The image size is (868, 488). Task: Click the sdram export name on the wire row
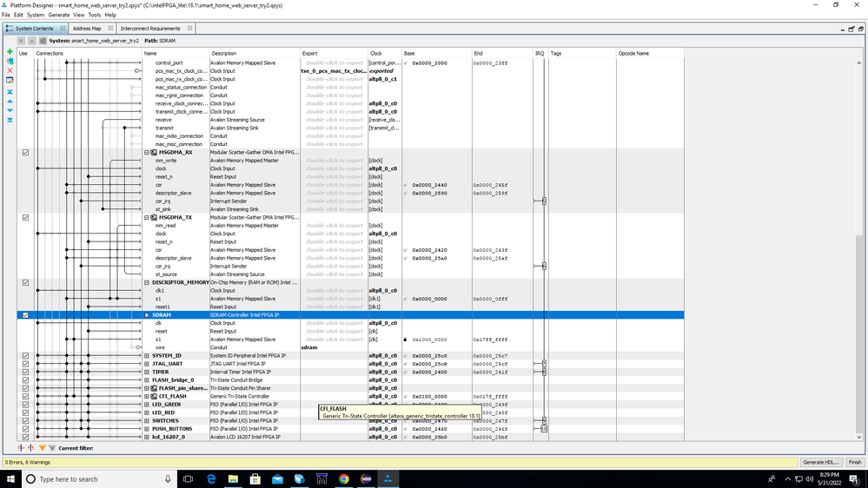309,347
